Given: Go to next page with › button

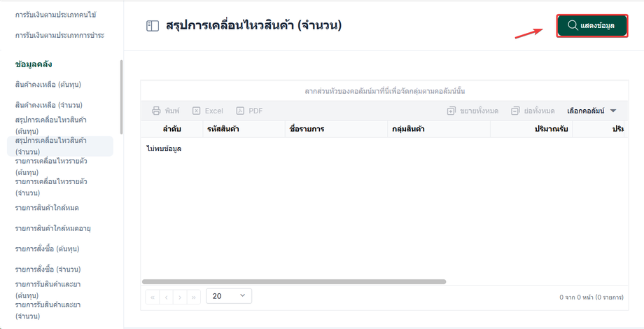Looking at the screenshot, I should [x=180, y=297].
